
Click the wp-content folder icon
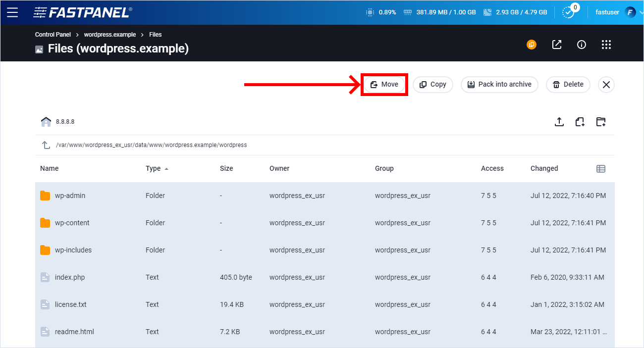46,223
